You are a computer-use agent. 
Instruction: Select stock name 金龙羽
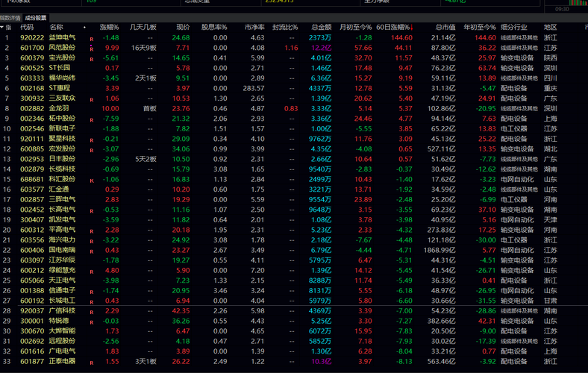click(x=59, y=108)
